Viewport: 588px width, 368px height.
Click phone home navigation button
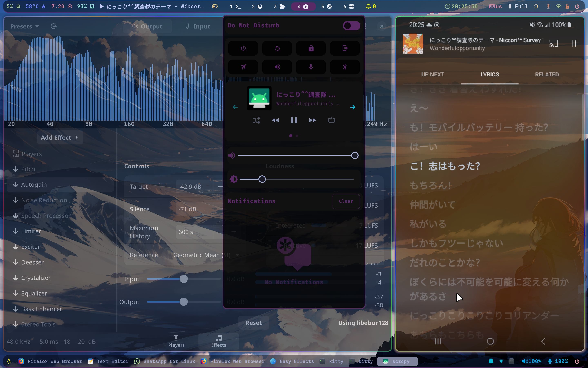tap(490, 341)
